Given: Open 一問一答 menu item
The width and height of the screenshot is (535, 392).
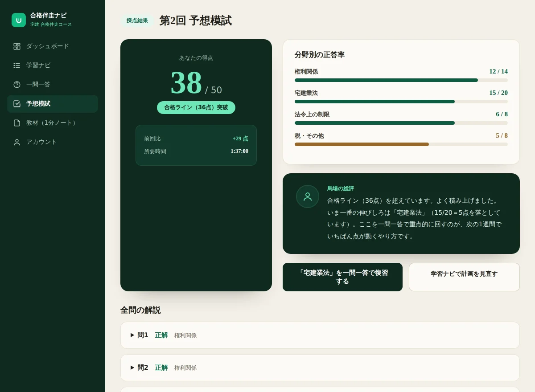Looking at the screenshot, I should point(53,85).
